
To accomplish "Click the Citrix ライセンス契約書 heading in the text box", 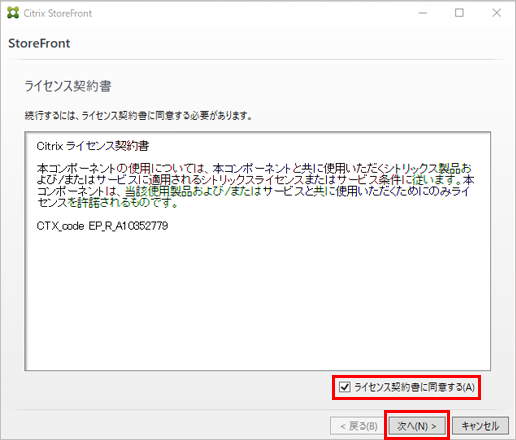I will 93,146.
